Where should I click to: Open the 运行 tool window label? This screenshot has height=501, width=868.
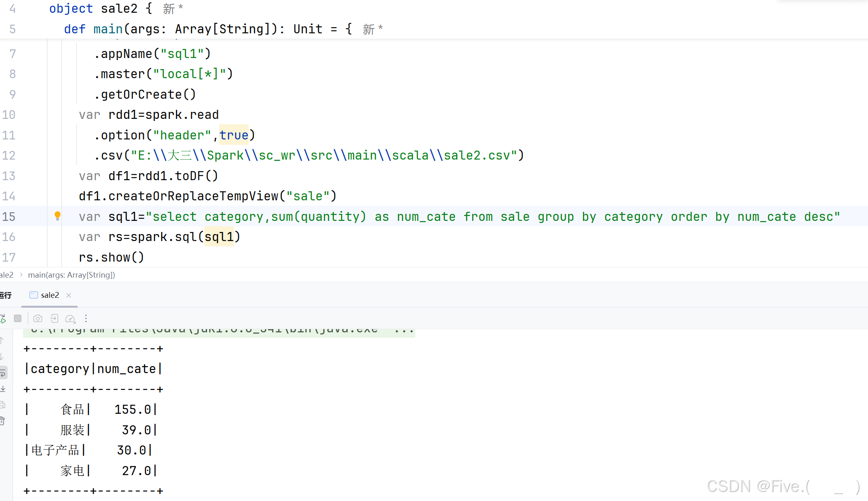(6, 295)
